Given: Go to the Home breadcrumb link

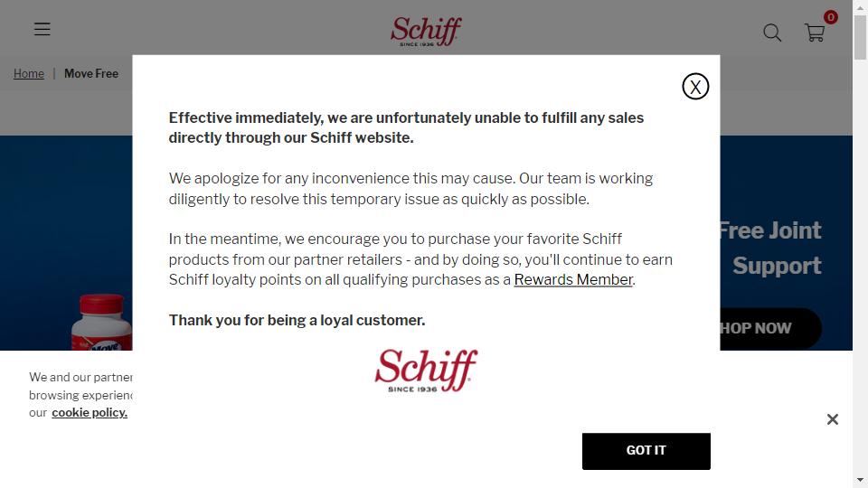Looking at the screenshot, I should pyautogui.click(x=29, y=73).
